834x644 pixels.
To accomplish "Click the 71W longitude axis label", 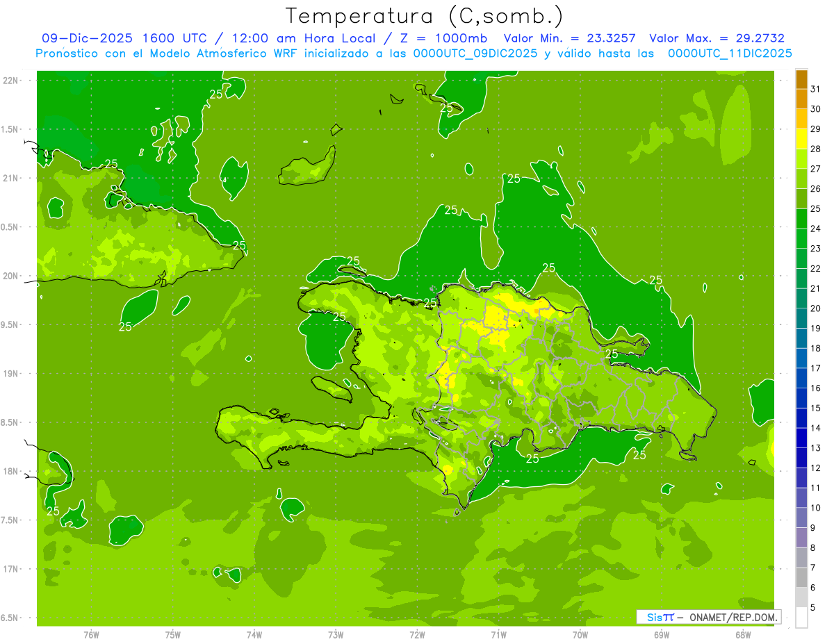I will 498,634.
